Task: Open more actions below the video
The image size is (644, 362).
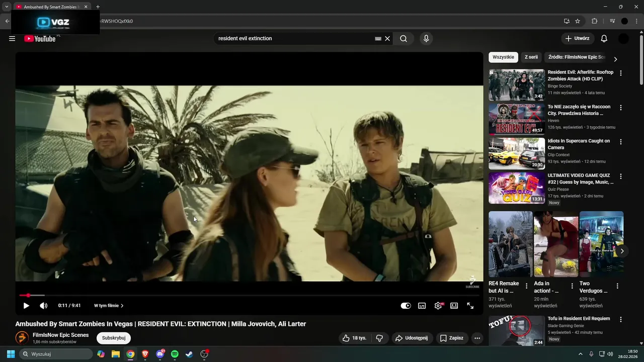Action: [477, 338]
